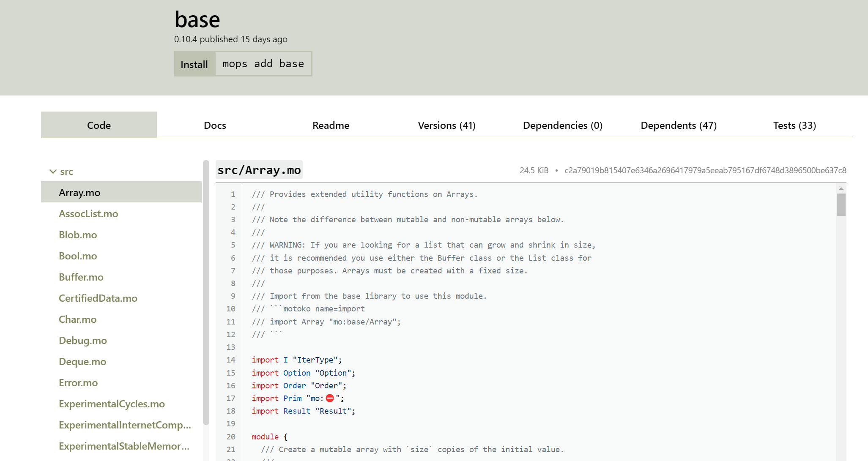View the Dependencies (0) tab
Screen dimensions: 868x461
click(562, 125)
